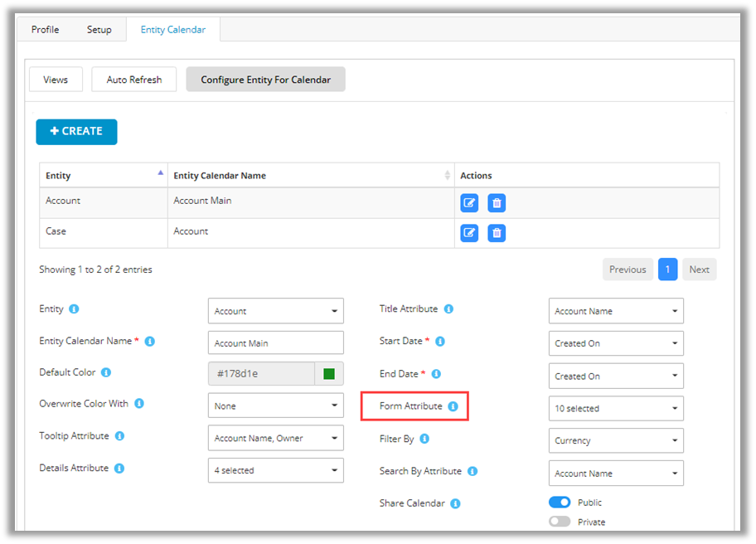This screenshot has width=756, height=544.
Task: Click the green default color swatch
Action: [329, 374]
